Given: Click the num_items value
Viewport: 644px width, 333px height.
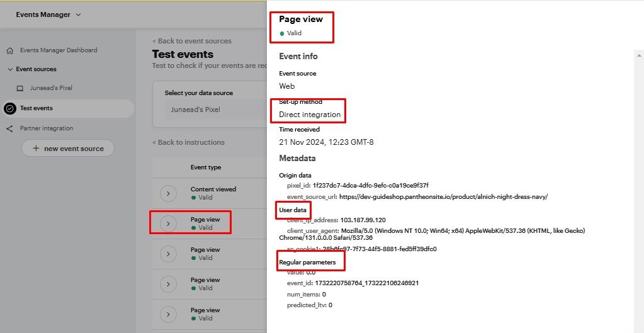Looking at the screenshot, I should coord(324,295).
